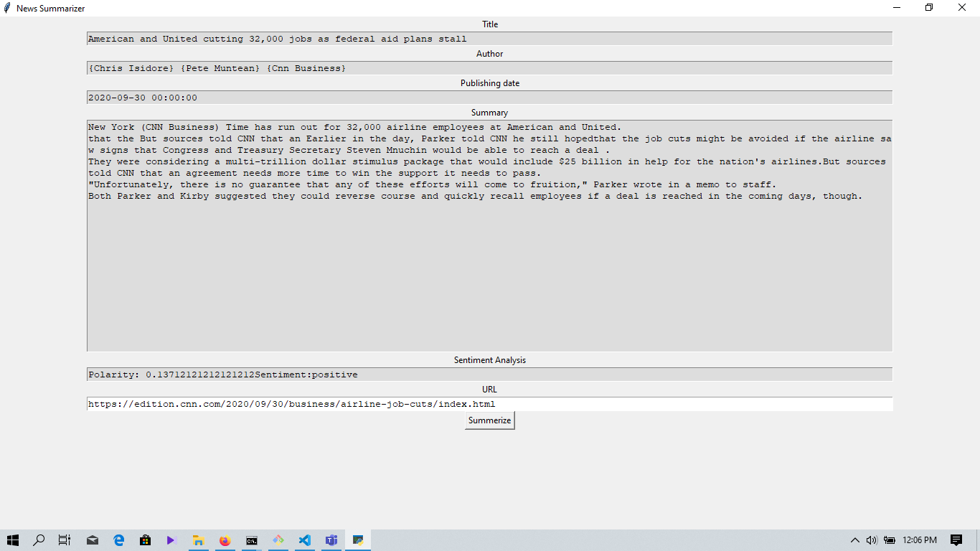Click summary line starting 'New York (CNN Business)'
980x551 pixels.
354,127
